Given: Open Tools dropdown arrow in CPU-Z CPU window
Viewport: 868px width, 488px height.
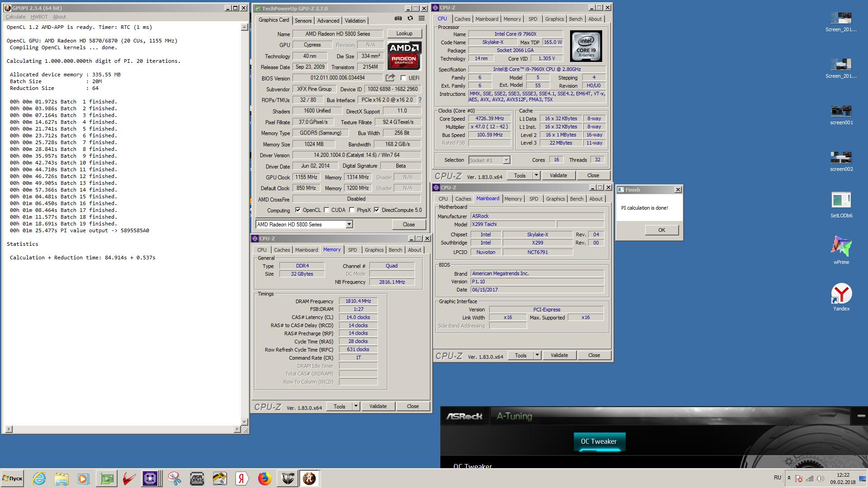Looking at the screenshot, I should 536,175.
